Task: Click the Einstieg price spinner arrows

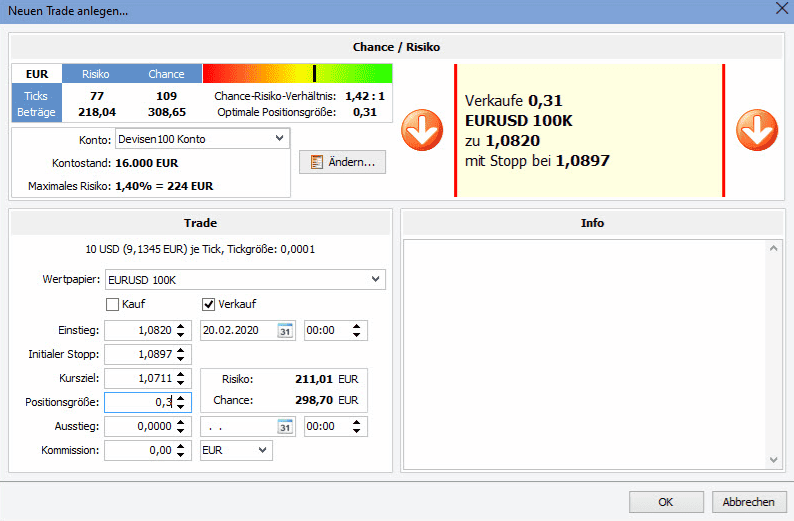Action: point(181,330)
